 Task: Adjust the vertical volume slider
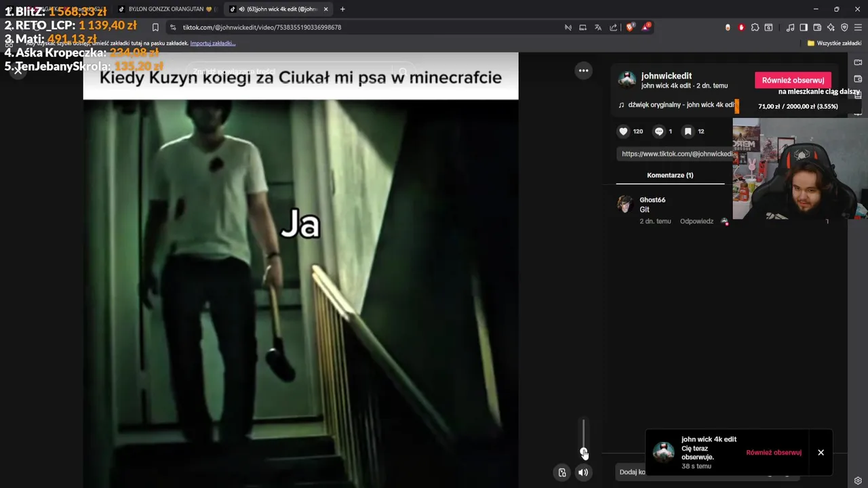pos(583,437)
